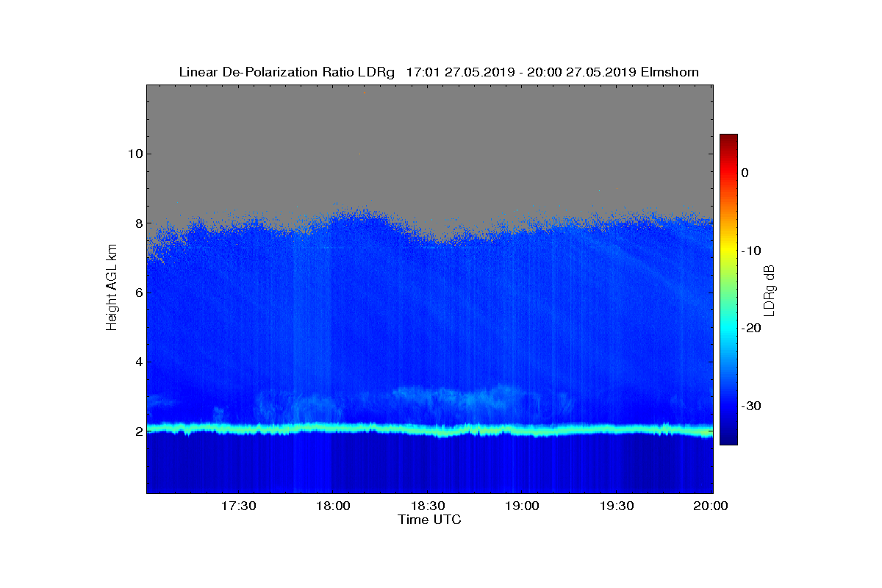Click the bright cyan layer at 2 km
Screen dimensions: 882x588
(430, 429)
